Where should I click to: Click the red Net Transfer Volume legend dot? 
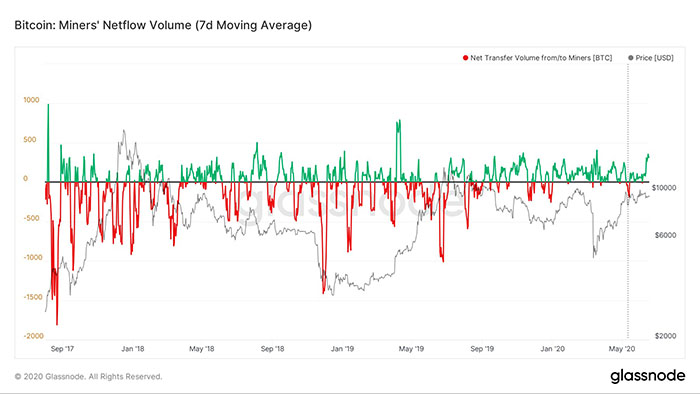point(466,58)
